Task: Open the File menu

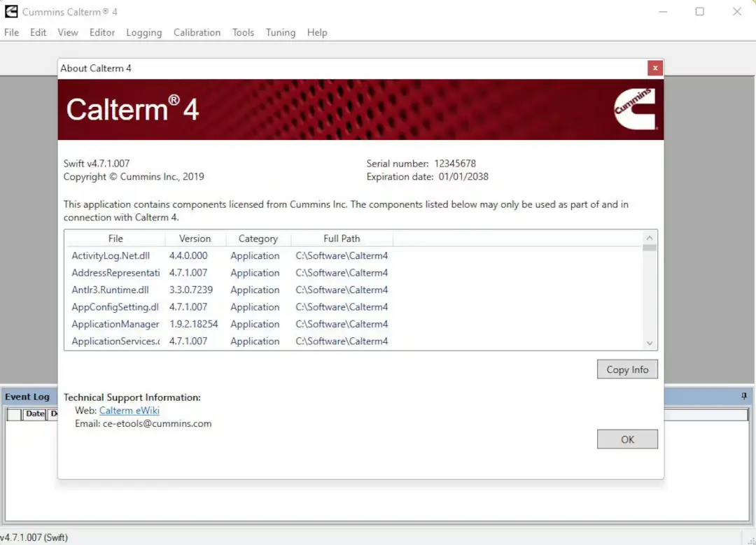Action: pyautogui.click(x=11, y=32)
